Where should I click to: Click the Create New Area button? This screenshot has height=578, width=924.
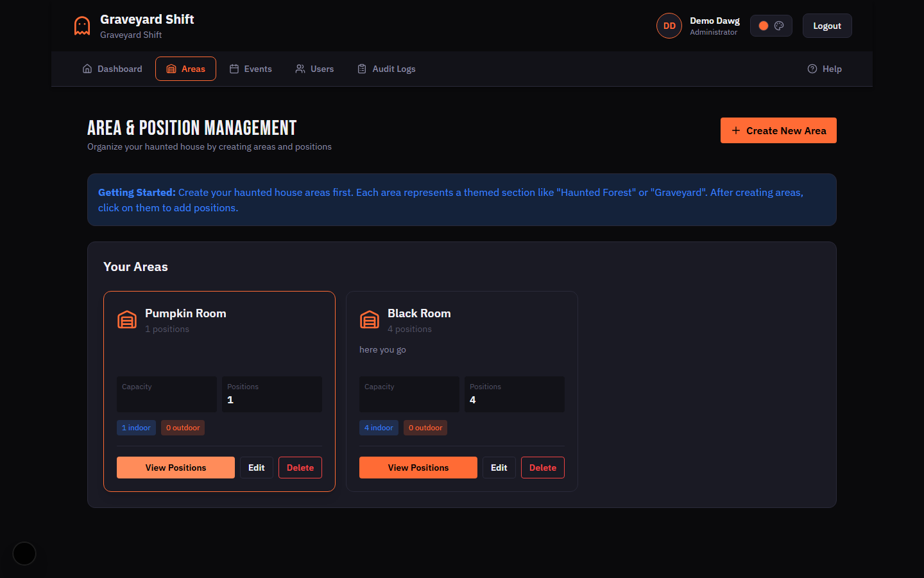click(778, 130)
